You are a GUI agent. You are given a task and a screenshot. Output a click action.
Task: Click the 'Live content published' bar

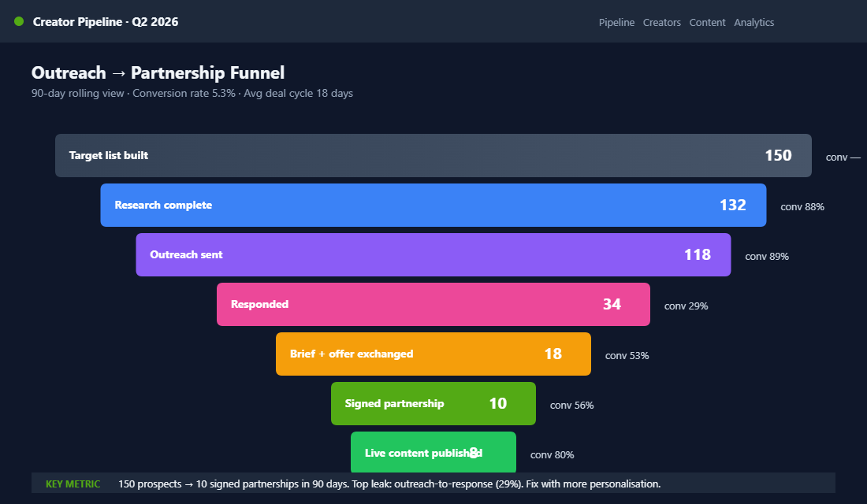pos(433,452)
